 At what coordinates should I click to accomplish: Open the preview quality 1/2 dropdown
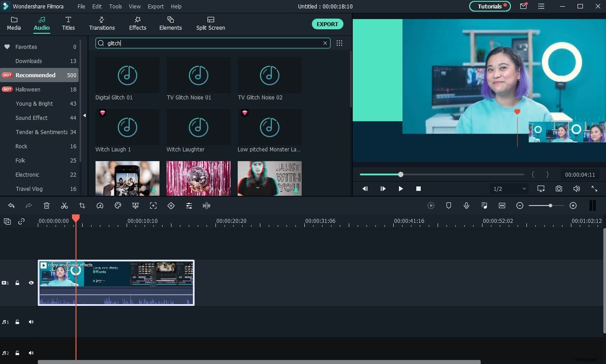coord(509,189)
